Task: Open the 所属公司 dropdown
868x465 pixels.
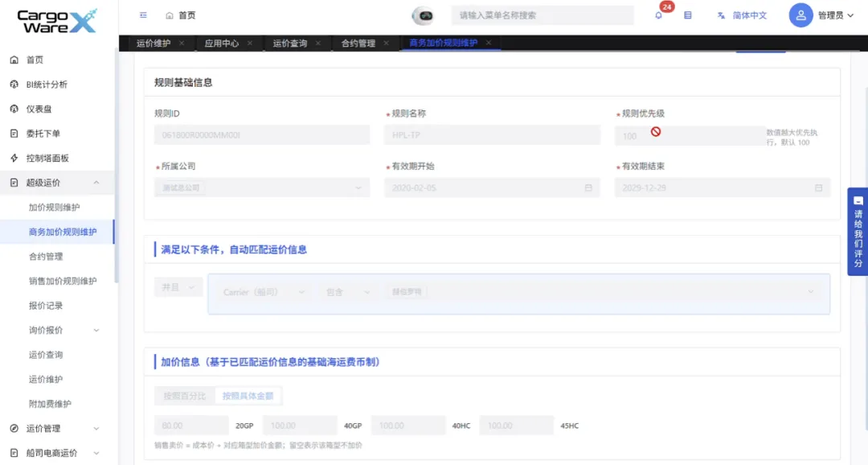Action: coord(262,188)
